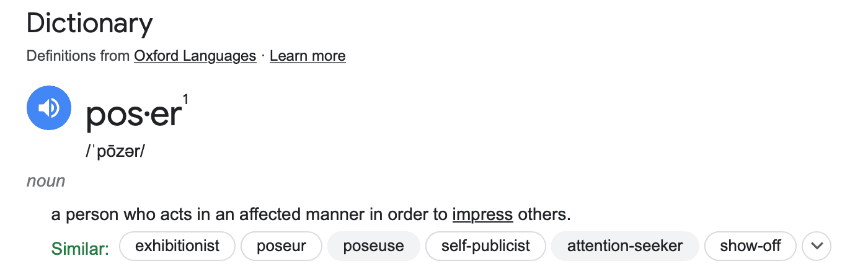Select the poseur synonym chip
Viewport: 868px width, 274px height.
point(281,246)
